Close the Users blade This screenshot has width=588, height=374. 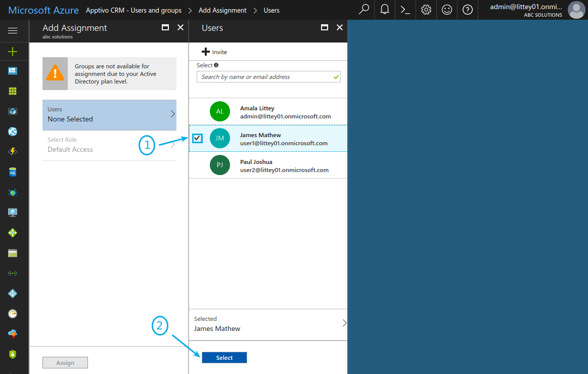340,27
